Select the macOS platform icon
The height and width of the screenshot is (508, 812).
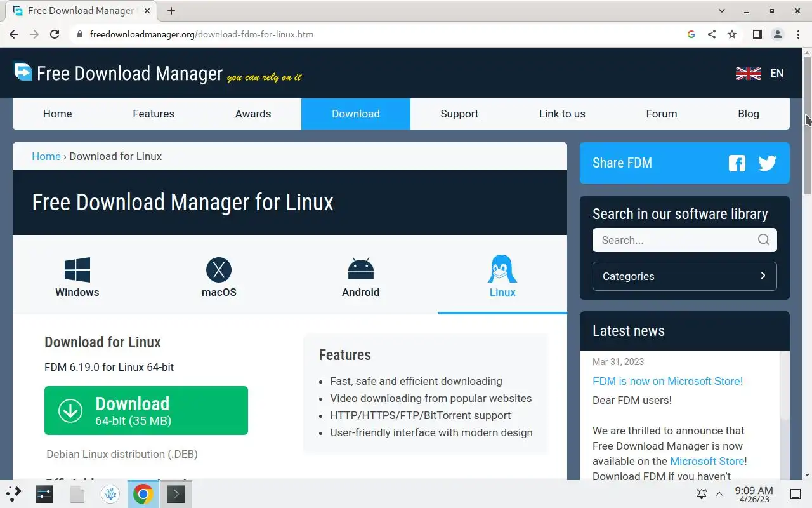219,270
